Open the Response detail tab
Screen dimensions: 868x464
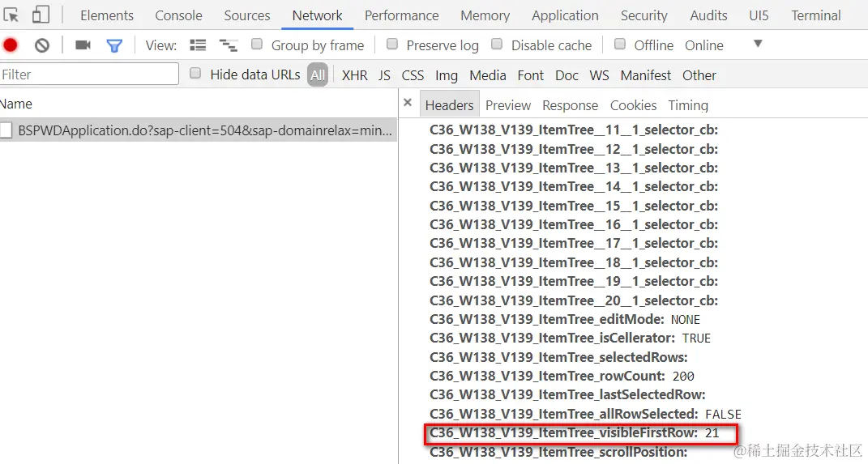[571, 105]
